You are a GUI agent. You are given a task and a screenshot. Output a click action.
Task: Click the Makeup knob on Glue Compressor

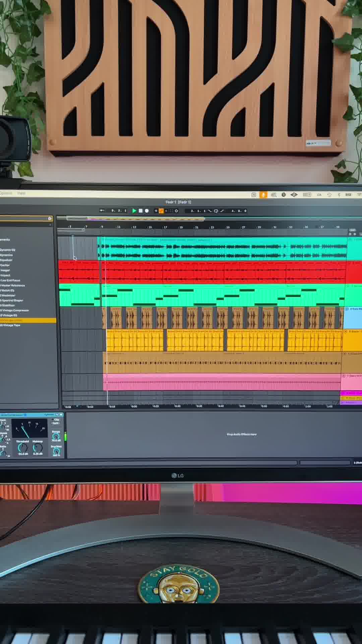(38, 447)
